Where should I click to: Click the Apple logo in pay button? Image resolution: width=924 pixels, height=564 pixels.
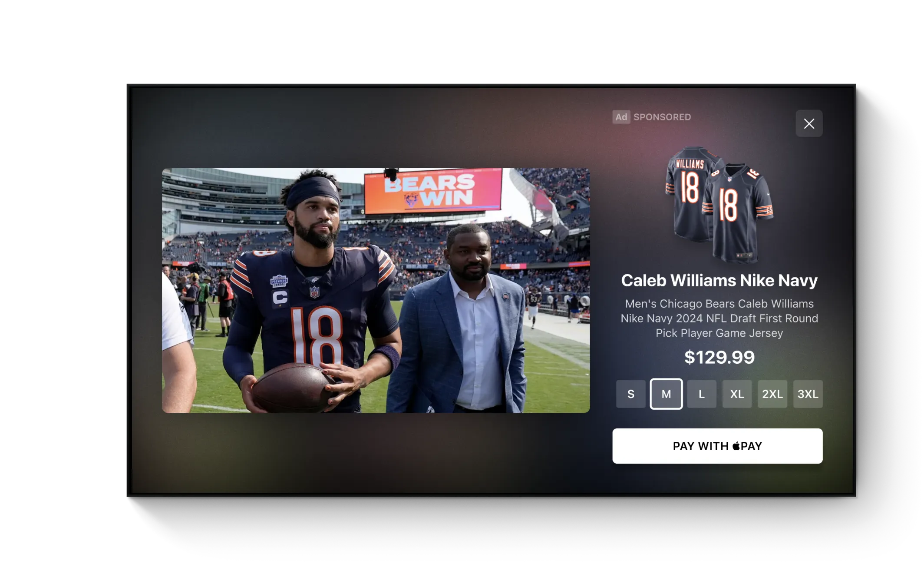(x=736, y=446)
